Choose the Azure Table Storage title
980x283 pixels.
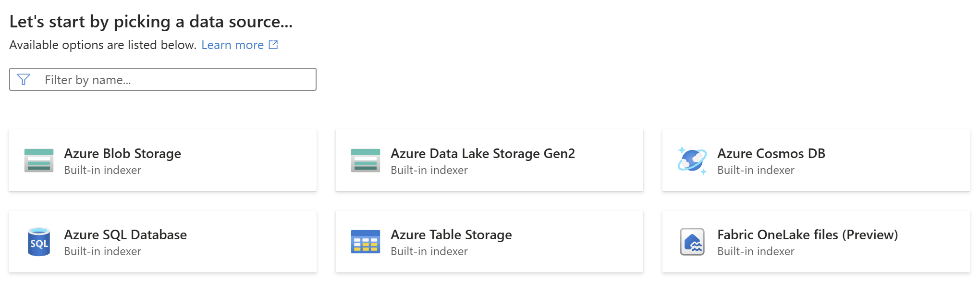[x=451, y=234]
